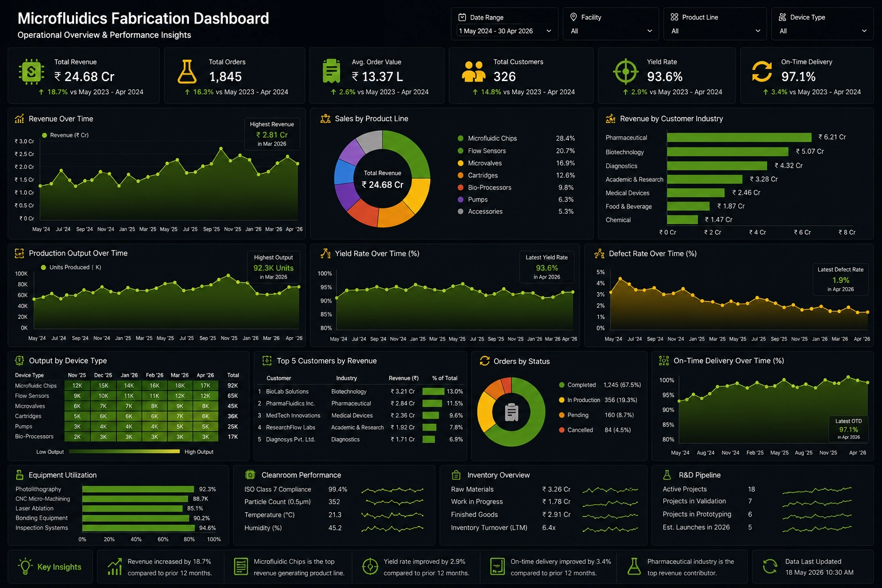Click the Revenue (₹) column header
The width and height of the screenshot is (882, 588).
(x=404, y=378)
